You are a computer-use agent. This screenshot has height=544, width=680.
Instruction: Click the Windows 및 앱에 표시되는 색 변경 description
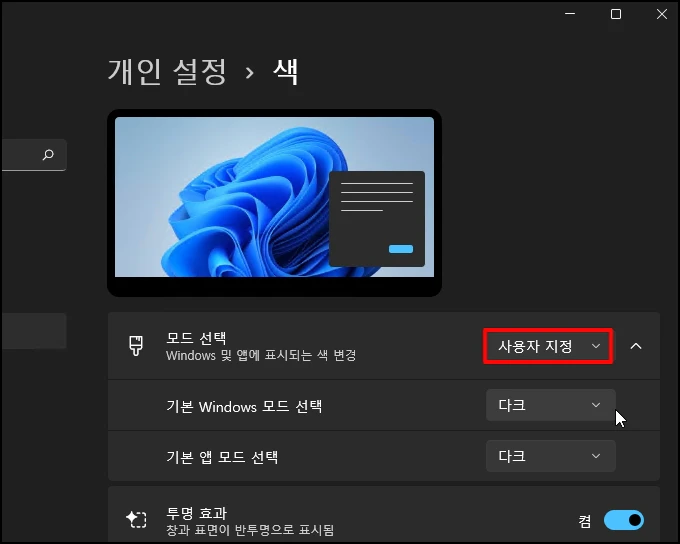(261, 356)
